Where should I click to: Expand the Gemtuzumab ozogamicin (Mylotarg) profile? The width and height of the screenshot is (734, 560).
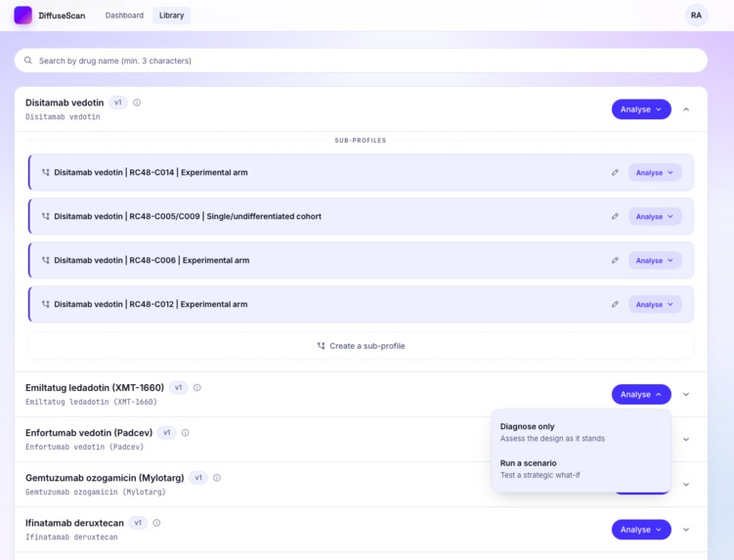(x=686, y=484)
